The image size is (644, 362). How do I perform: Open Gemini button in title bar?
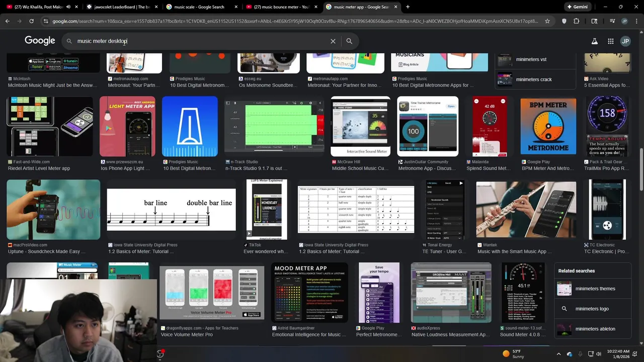577,7
